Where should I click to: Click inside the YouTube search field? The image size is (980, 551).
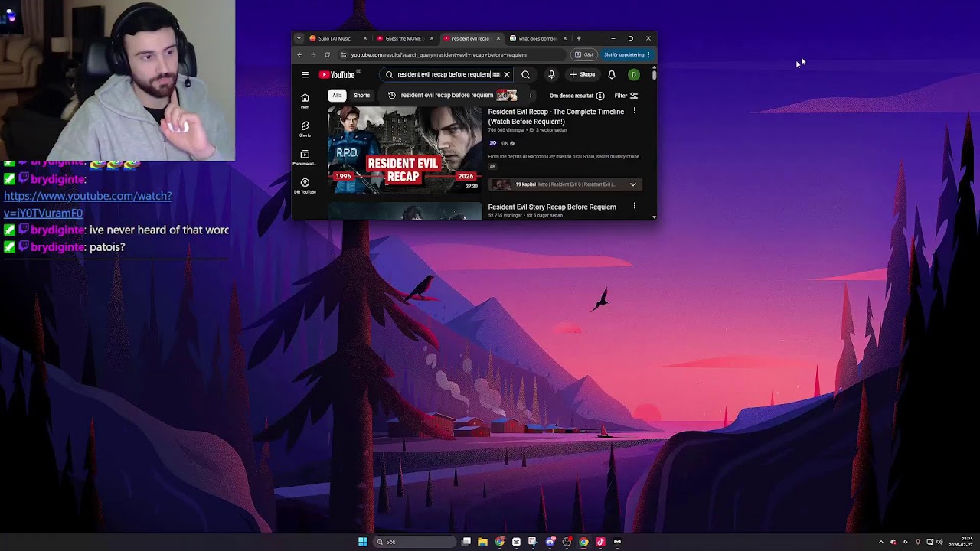pyautogui.click(x=444, y=75)
